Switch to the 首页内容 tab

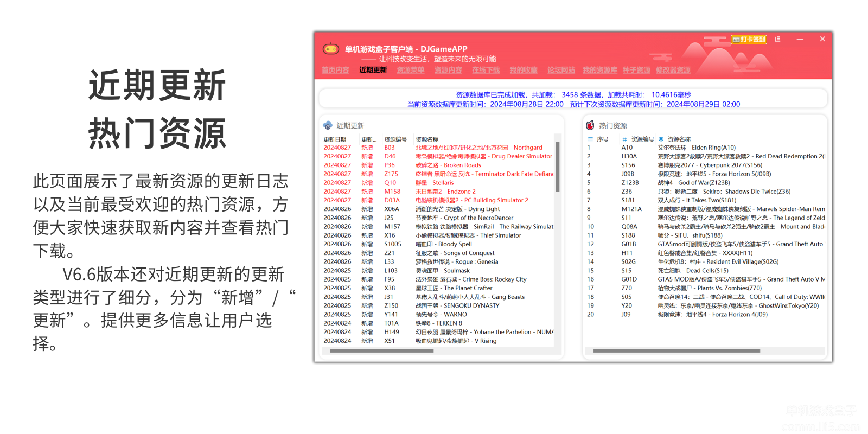pyautogui.click(x=335, y=70)
